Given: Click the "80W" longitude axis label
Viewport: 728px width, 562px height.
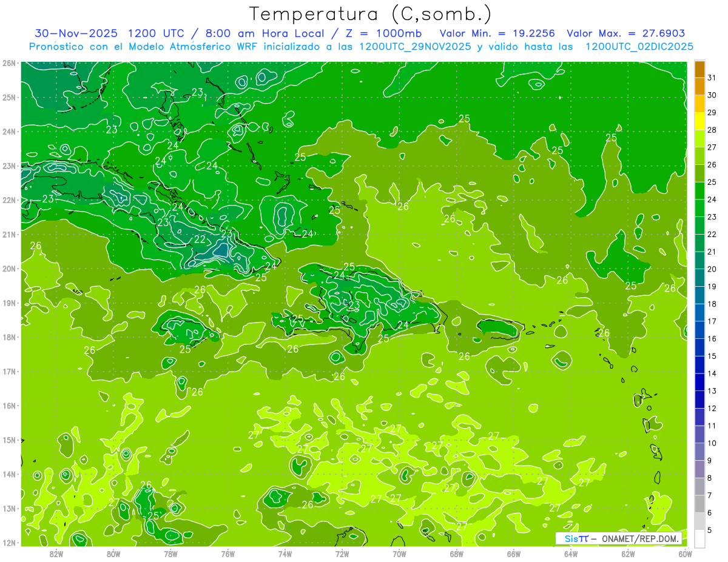Looking at the screenshot, I should [x=113, y=554].
